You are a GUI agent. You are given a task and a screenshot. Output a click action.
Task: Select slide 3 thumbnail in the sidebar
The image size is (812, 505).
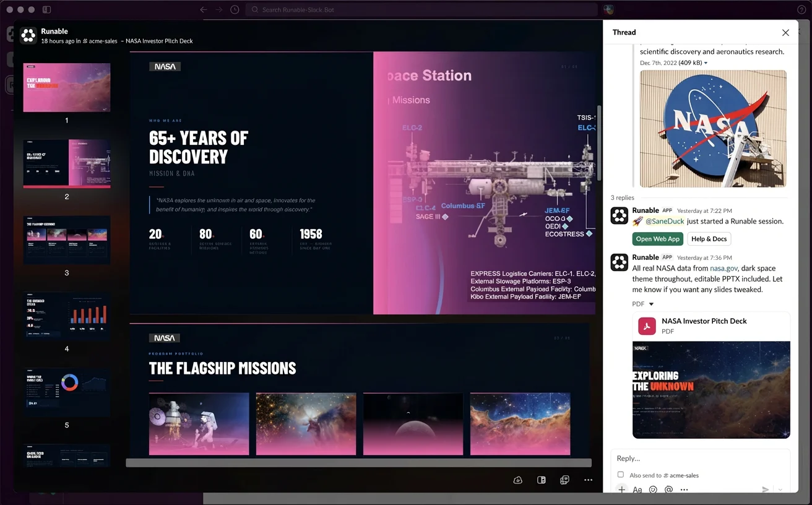[x=67, y=240]
